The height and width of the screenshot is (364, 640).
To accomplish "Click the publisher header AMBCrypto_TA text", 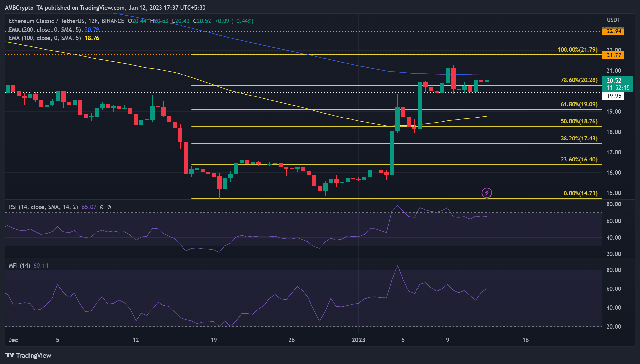I will (x=24, y=8).
